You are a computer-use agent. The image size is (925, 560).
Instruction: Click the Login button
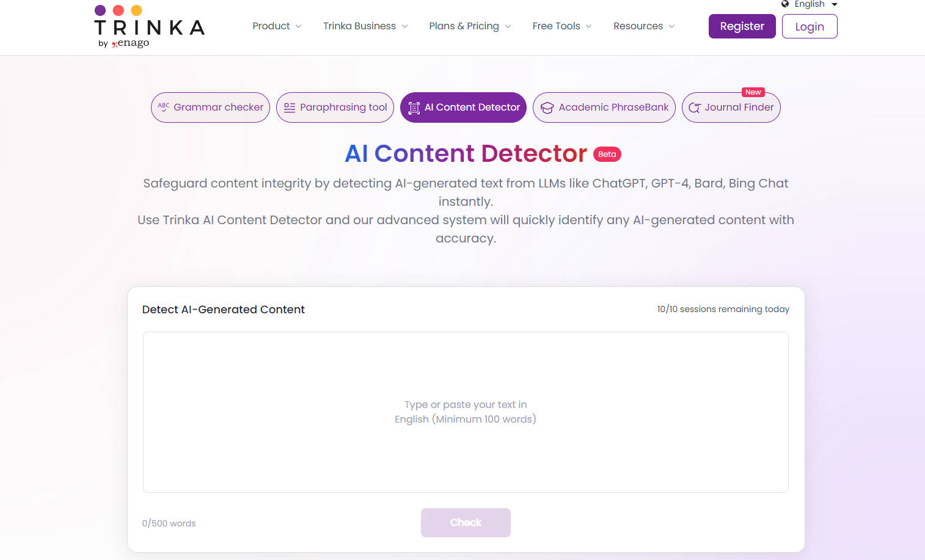809,26
